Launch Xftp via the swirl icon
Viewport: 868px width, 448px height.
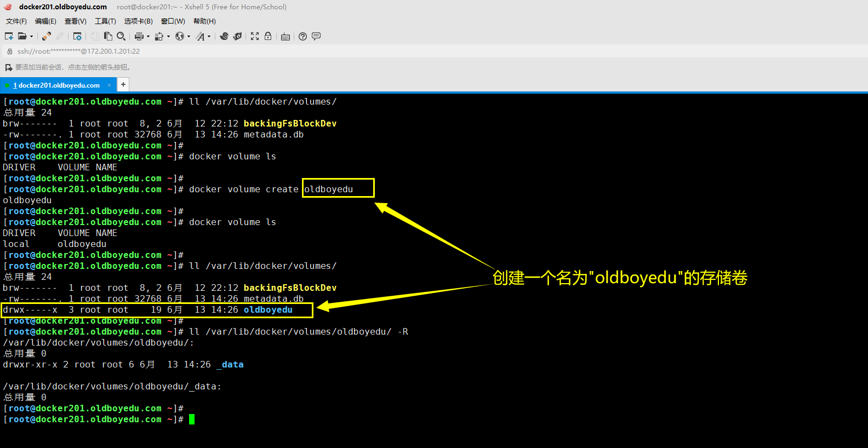click(x=224, y=36)
